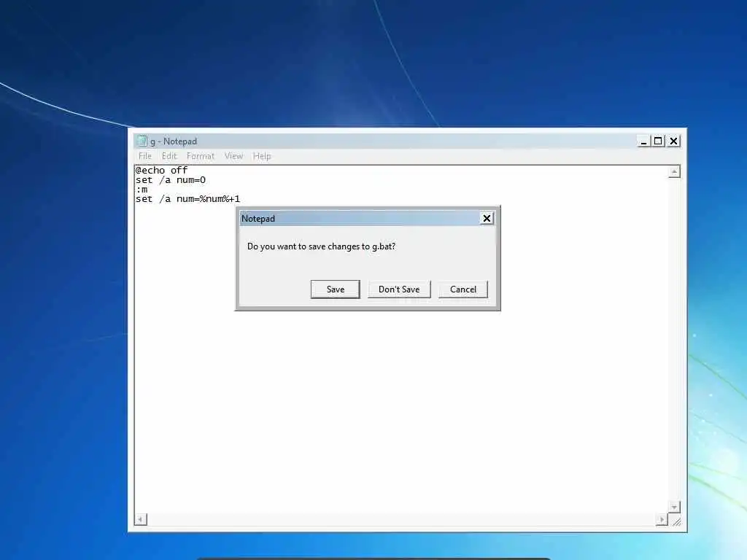The height and width of the screenshot is (560, 747).
Task: Click the '@echo off' line
Action: [161, 170]
